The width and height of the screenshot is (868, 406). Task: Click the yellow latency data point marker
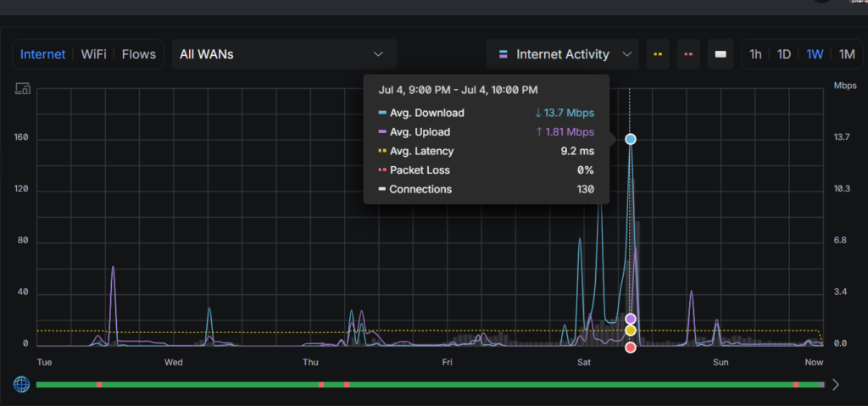pos(631,331)
